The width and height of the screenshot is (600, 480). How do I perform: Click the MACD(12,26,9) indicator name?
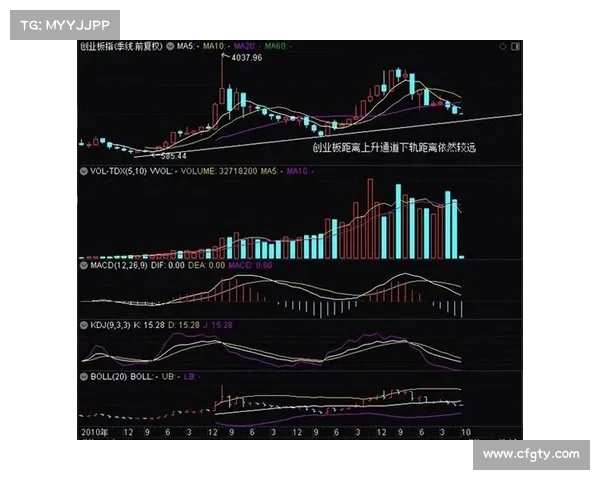(x=119, y=265)
